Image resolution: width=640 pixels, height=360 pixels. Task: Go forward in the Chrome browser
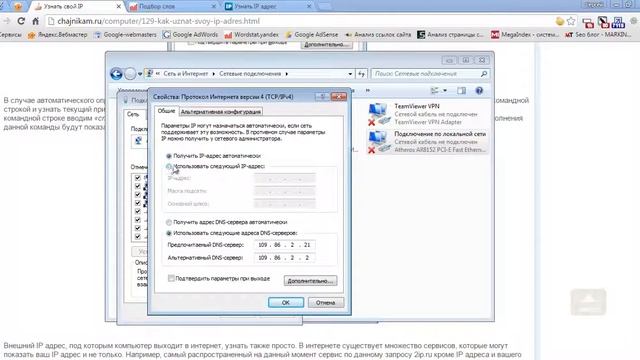[7, 21]
